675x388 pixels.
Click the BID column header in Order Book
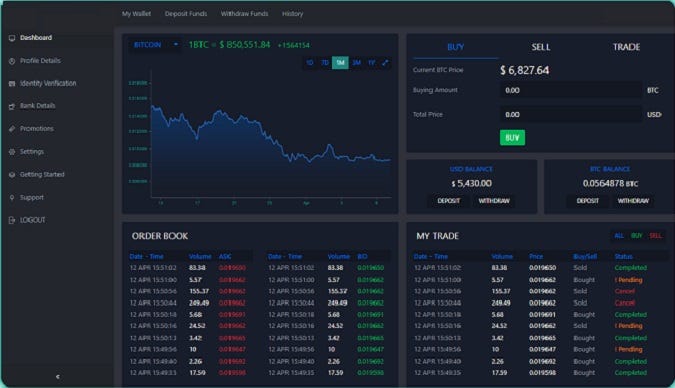tap(362, 256)
